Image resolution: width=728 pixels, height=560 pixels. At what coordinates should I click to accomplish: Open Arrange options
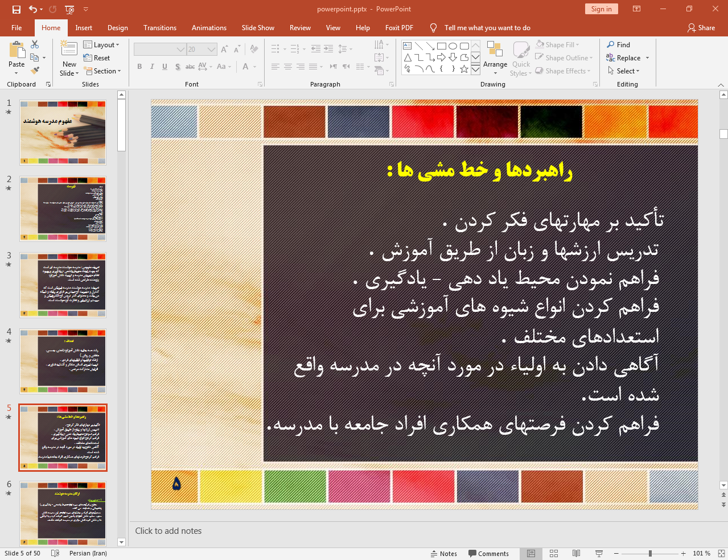(495, 58)
